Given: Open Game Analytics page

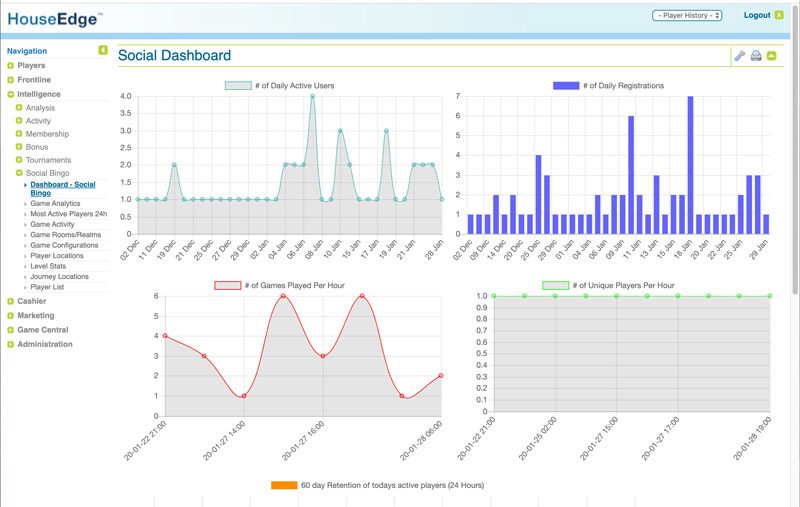Looking at the screenshot, I should (55, 204).
